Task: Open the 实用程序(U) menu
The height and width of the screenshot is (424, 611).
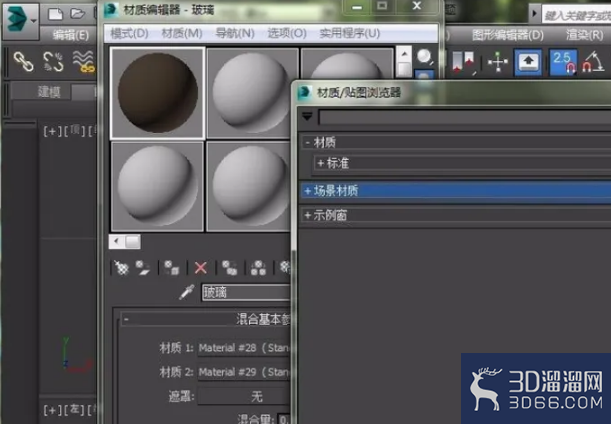Action: [x=350, y=34]
